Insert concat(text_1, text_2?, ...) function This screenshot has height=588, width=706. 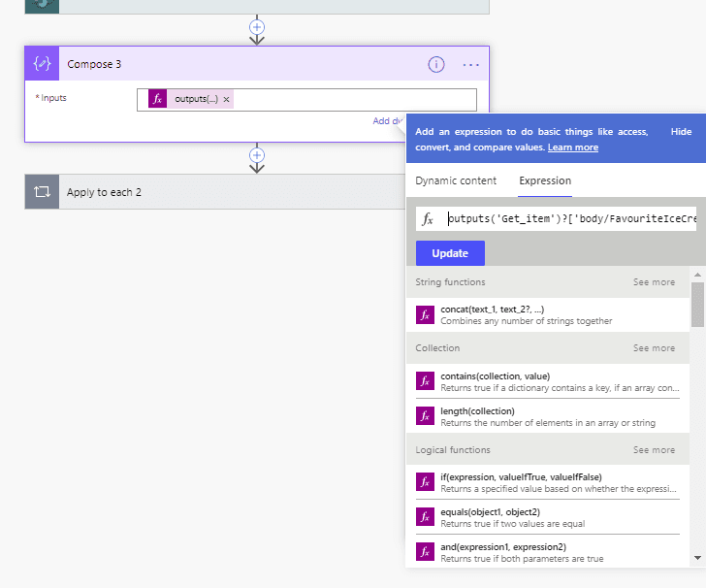[548, 315]
